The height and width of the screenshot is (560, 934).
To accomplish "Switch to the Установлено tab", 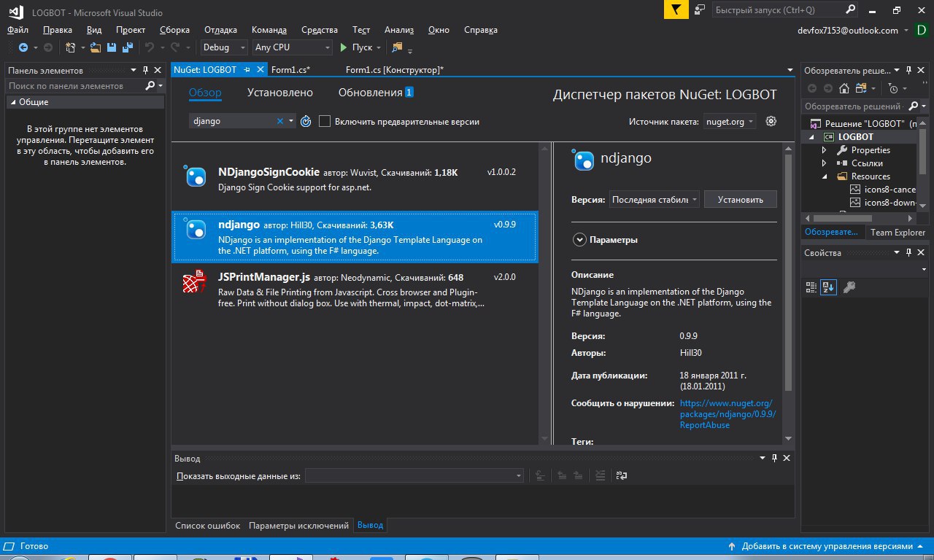I will click(x=280, y=93).
